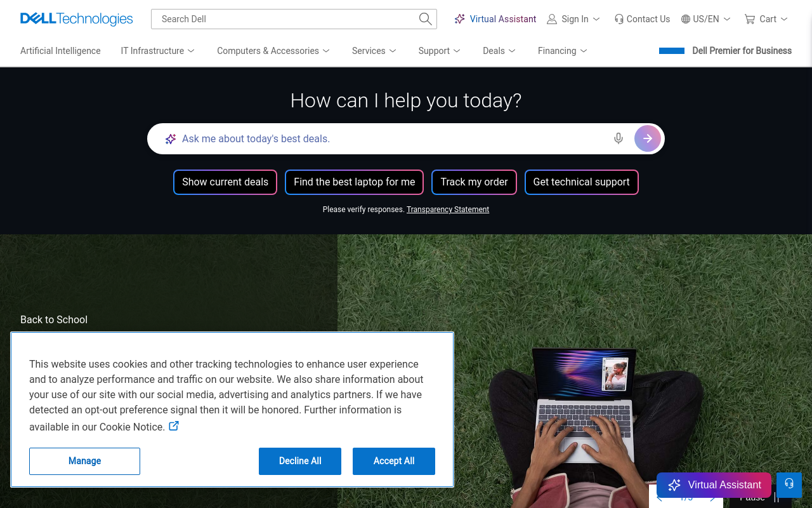812x508 pixels.
Task: Click the Get technical support button
Action: tap(582, 182)
